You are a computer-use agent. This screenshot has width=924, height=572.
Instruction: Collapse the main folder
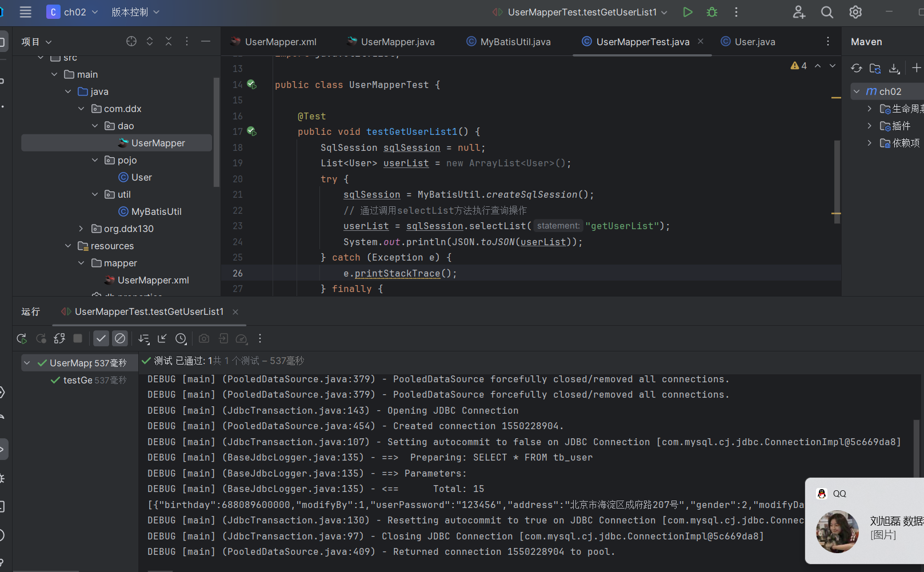[54, 74]
